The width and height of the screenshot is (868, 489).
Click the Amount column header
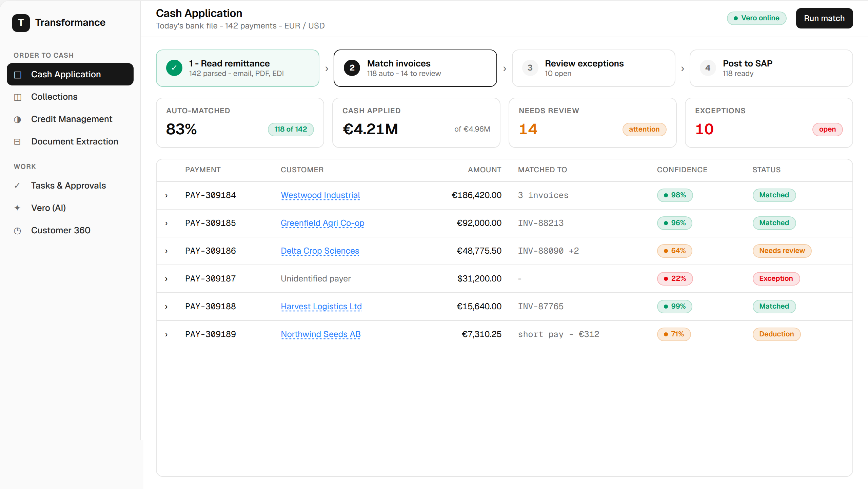(485, 170)
